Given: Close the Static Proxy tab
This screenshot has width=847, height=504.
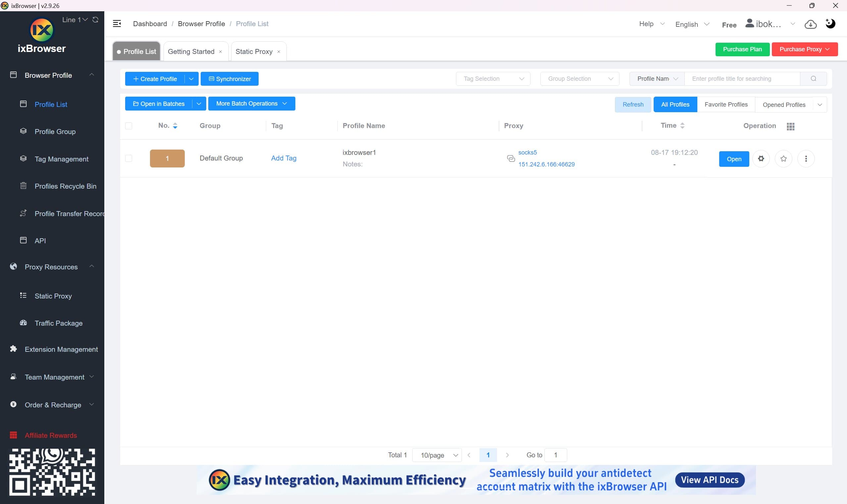Looking at the screenshot, I should click(x=278, y=52).
